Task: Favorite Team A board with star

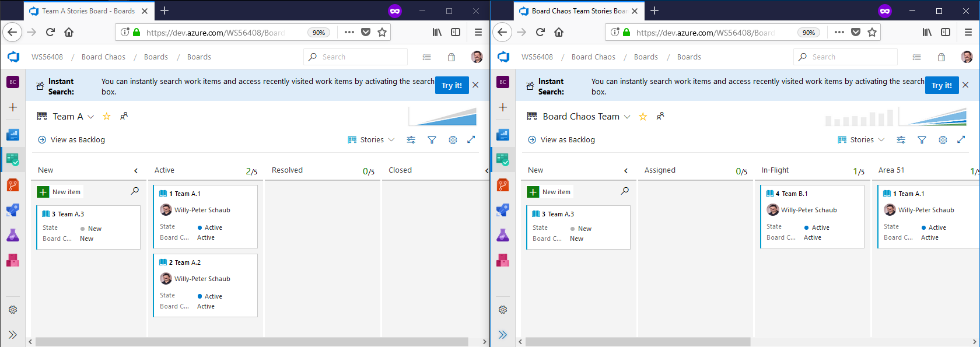Action: (x=107, y=116)
